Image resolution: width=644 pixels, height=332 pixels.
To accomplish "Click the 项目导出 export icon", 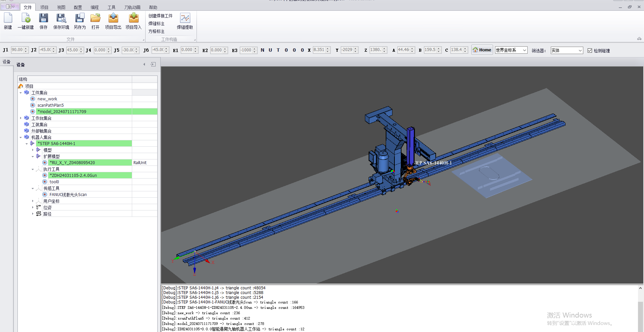I will click(113, 18).
